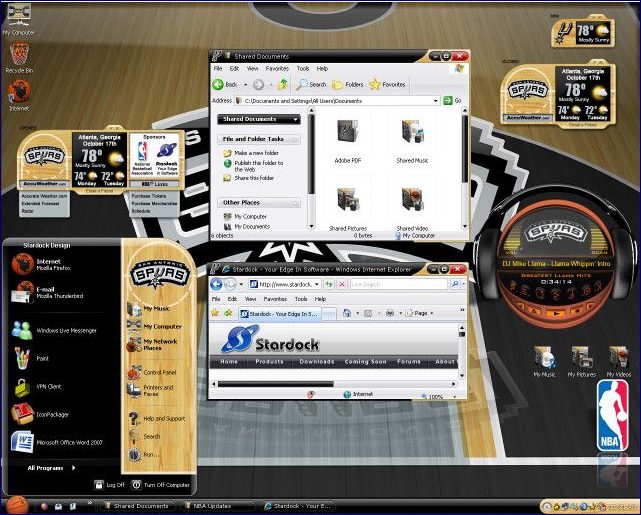641x515 pixels.
Task: Open the zoom level dropdown in IE status bar
Action: coord(455,396)
